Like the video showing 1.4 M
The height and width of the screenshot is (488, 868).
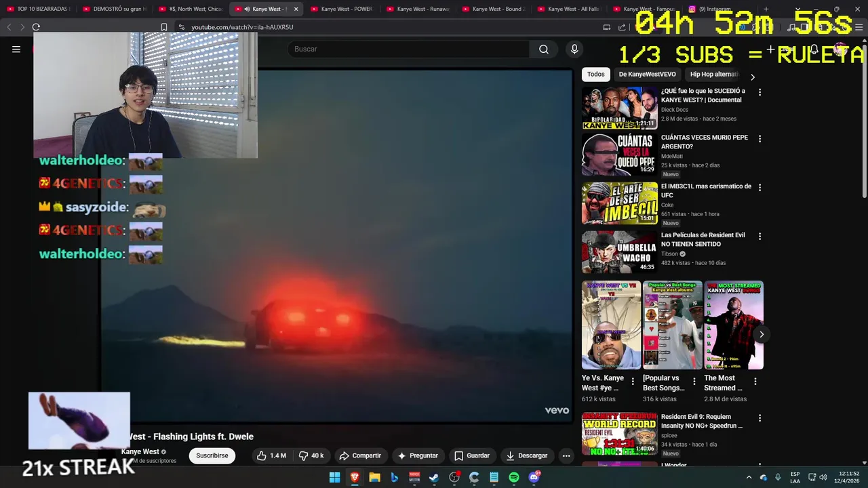click(x=271, y=455)
